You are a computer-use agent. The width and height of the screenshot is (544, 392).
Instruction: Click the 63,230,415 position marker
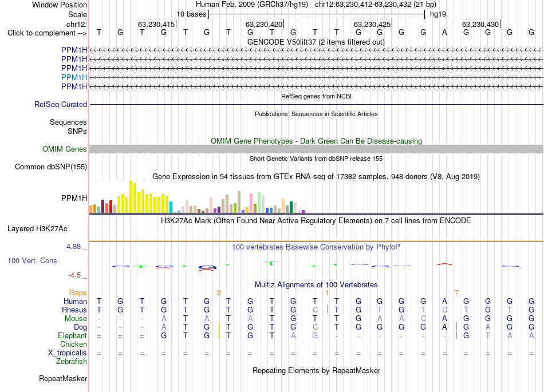tap(157, 24)
